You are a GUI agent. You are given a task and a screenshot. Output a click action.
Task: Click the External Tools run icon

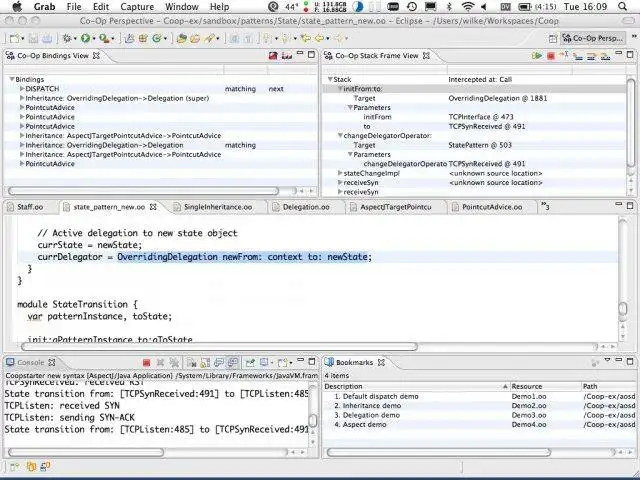pos(104,38)
